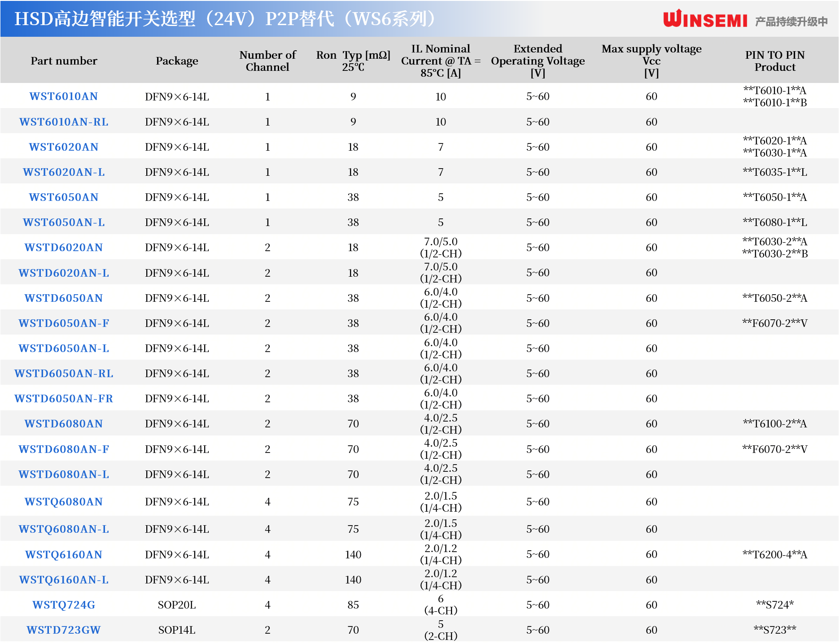Open the WST6010AN part link
840x644 pixels.
(63, 96)
